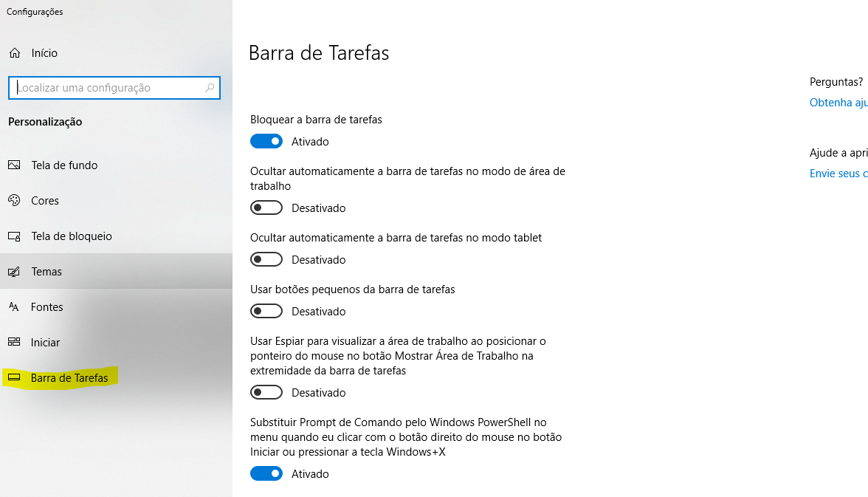This screenshot has width=868, height=497.
Task: Select the Cores palette icon
Action: point(15,201)
